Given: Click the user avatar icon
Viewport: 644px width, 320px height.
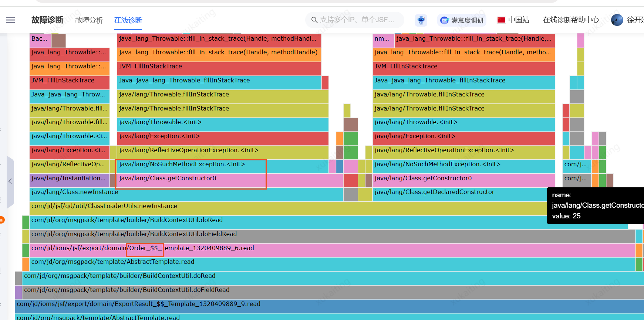Looking at the screenshot, I should (x=617, y=20).
